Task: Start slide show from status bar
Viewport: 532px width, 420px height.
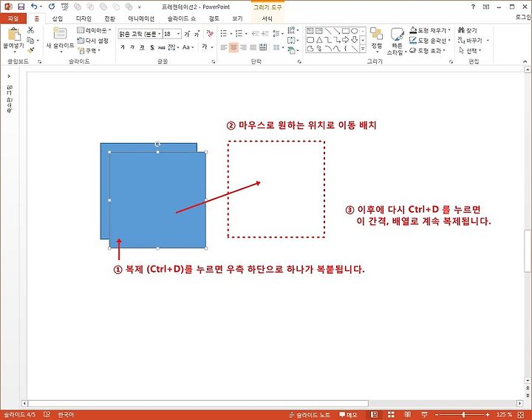Action: coord(424,414)
